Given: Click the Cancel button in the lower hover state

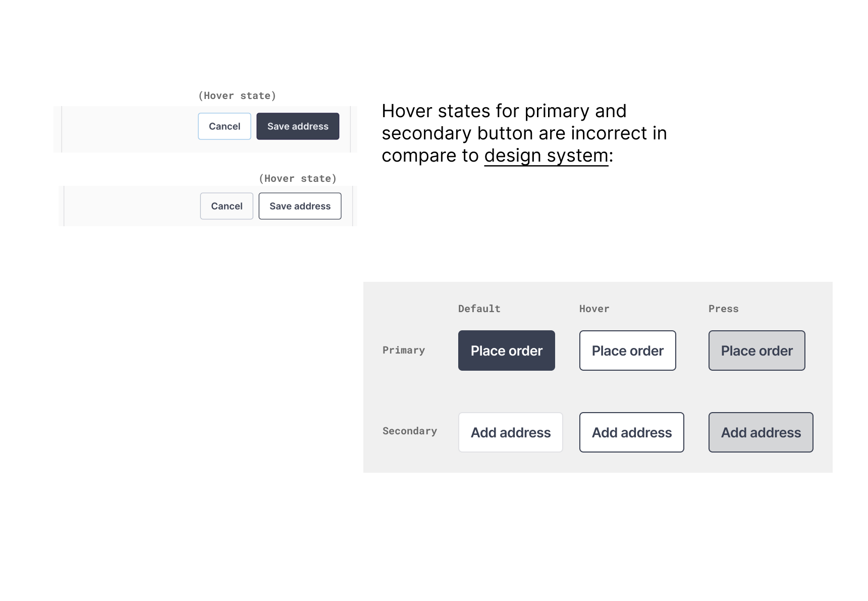Looking at the screenshot, I should pos(226,206).
